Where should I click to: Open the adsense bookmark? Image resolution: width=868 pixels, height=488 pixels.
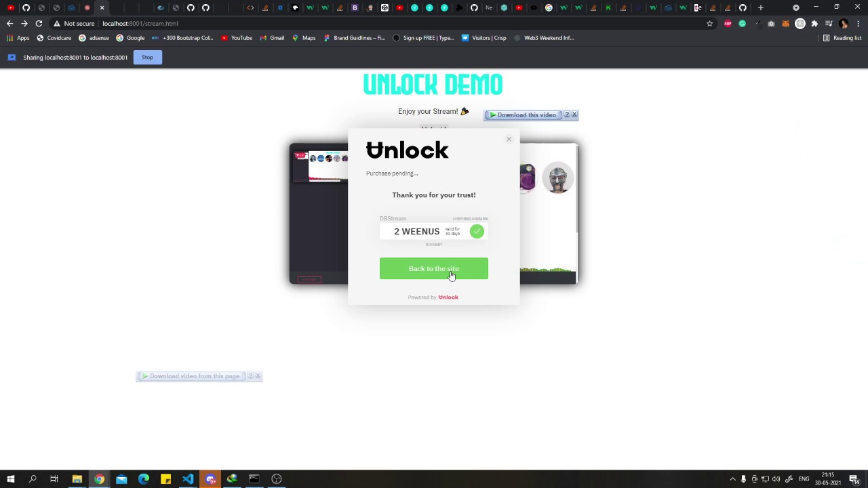click(x=94, y=38)
